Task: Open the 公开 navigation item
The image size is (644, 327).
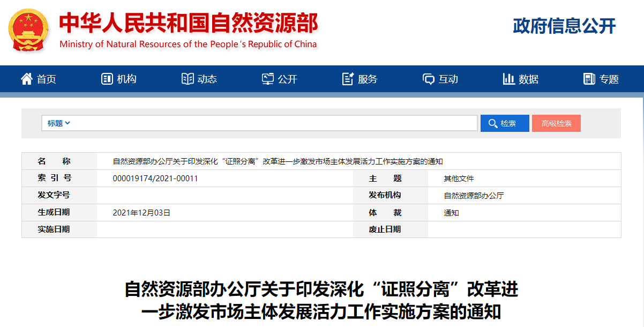Action: tap(280, 79)
